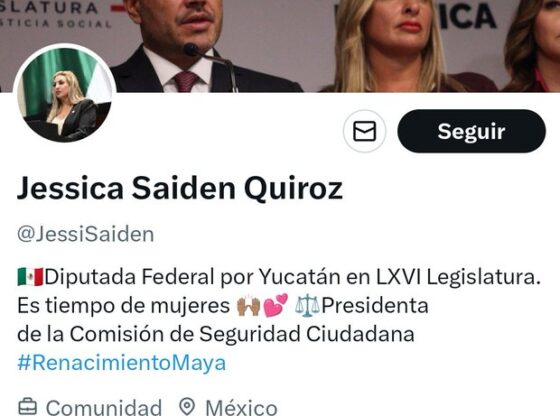Click the México location text
The width and height of the screenshot is (560, 416).
tap(241, 407)
